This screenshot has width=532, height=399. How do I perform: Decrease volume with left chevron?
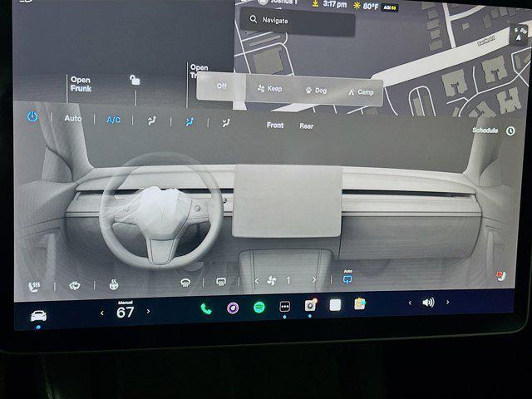click(x=410, y=303)
